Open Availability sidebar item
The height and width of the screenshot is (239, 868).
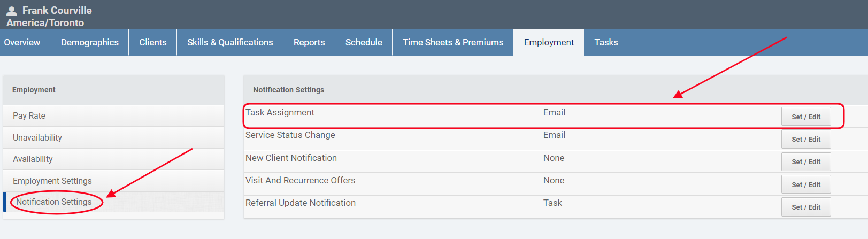pyautogui.click(x=33, y=159)
